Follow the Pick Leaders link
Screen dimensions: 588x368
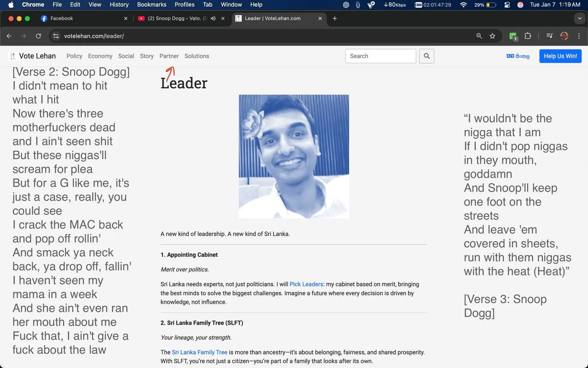306,284
